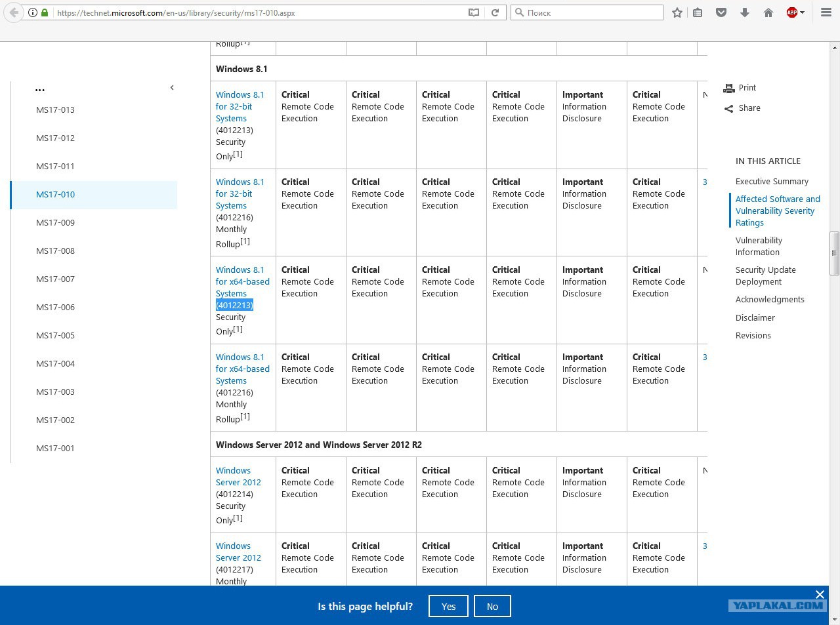Bookmark this page with the star icon
840x625 pixels.
coord(677,12)
